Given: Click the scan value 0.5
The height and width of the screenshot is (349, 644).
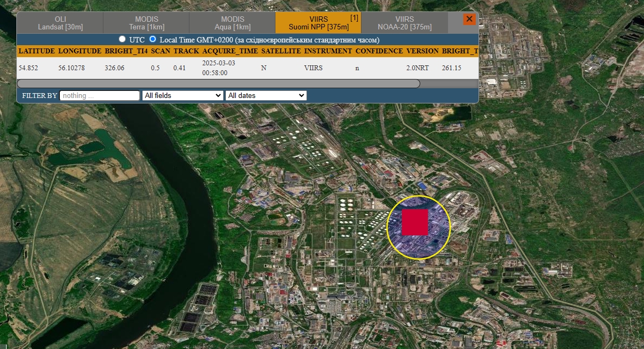Looking at the screenshot, I should 155,68.
